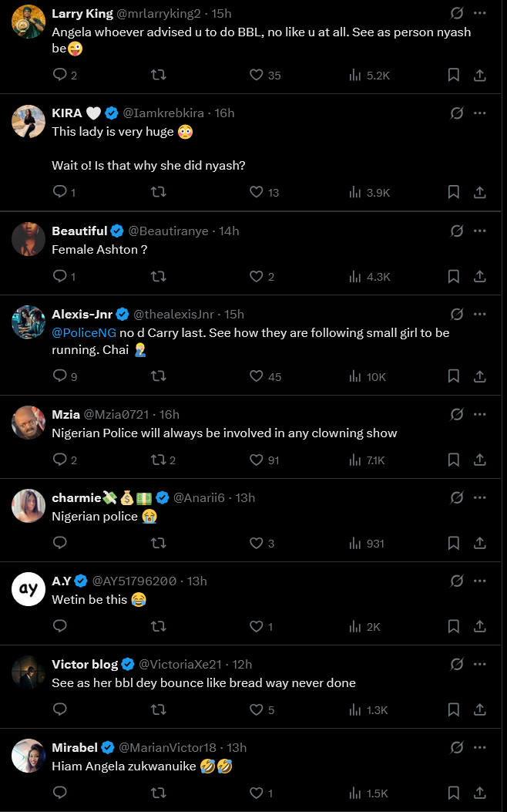Share Beautiful's 'Female Ashton' tweet

click(x=479, y=276)
